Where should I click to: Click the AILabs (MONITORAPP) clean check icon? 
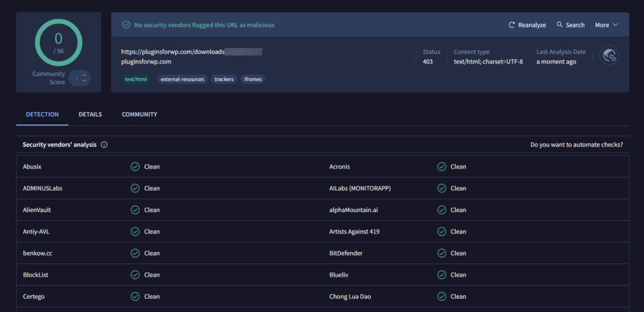[x=442, y=188]
